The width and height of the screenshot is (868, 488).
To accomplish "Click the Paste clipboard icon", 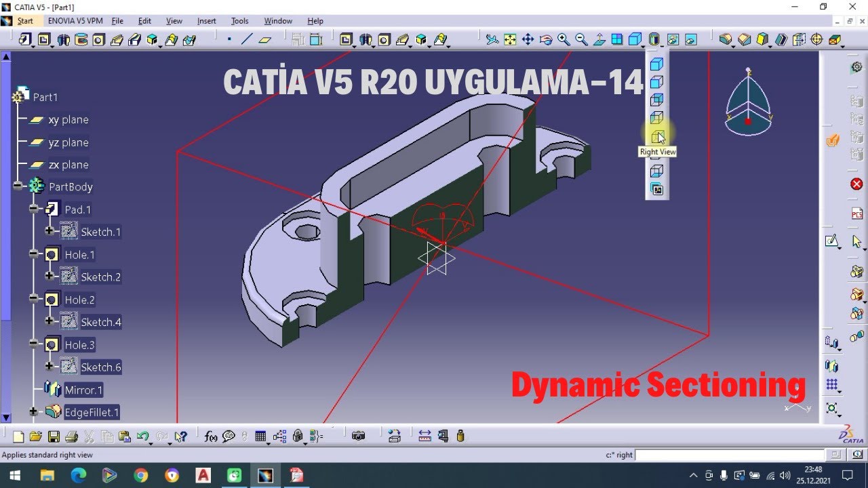I will [x=124, y=436].
